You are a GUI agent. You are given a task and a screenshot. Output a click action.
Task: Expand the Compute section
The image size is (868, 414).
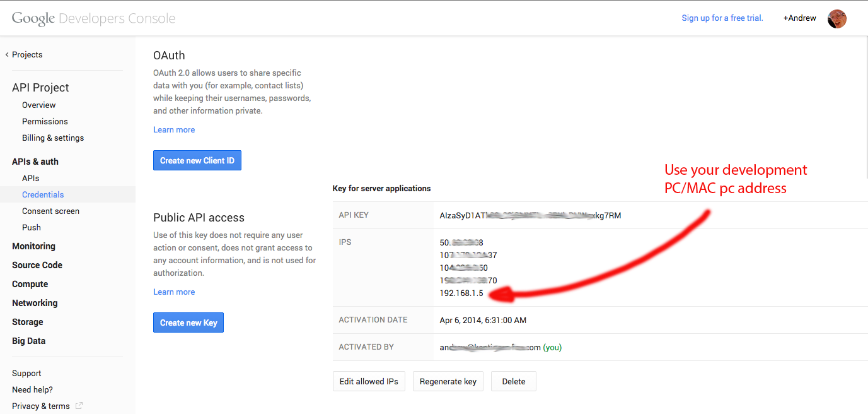[x=30, y=284]
